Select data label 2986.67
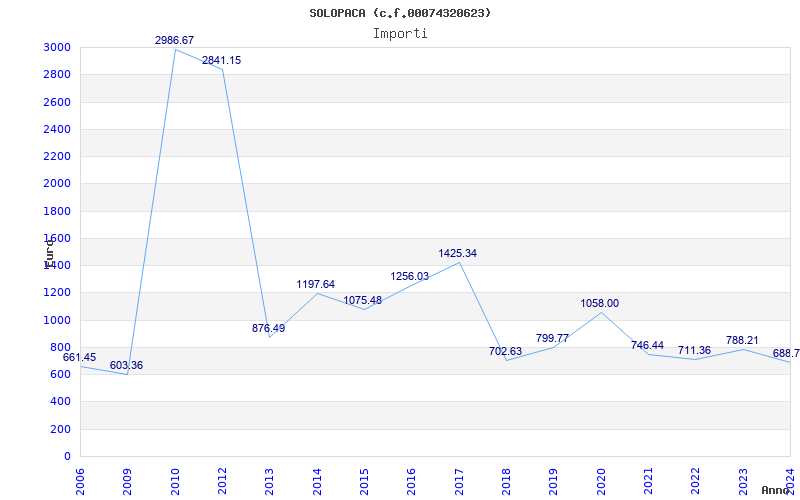This screenshot has height=500, width=800. [174, 40]
